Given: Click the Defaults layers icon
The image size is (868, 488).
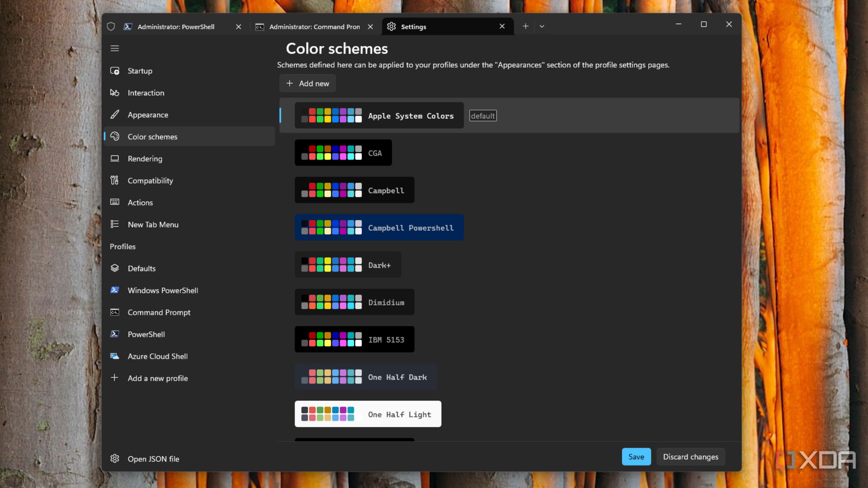Looking at the screenshot, I should 115,268.
